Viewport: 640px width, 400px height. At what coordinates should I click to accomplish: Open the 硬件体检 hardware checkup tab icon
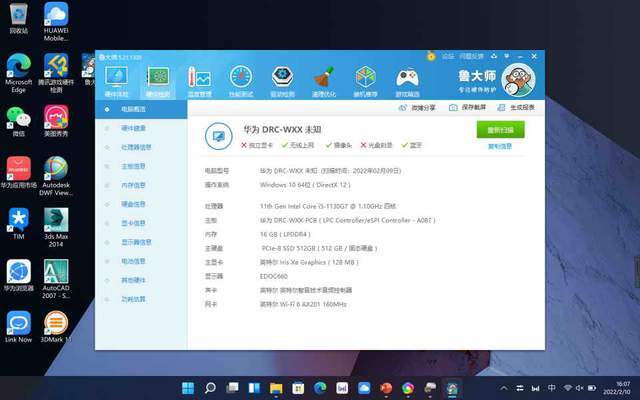[x=116, y=77]
